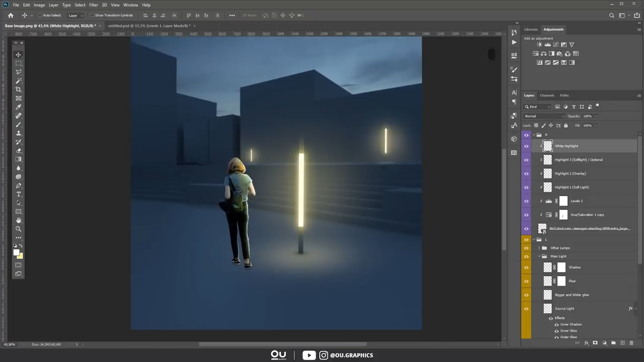Switch to the Channels tab
This screenshot has height=362, width=644.
pyautogui.click(x=546, y=96)
